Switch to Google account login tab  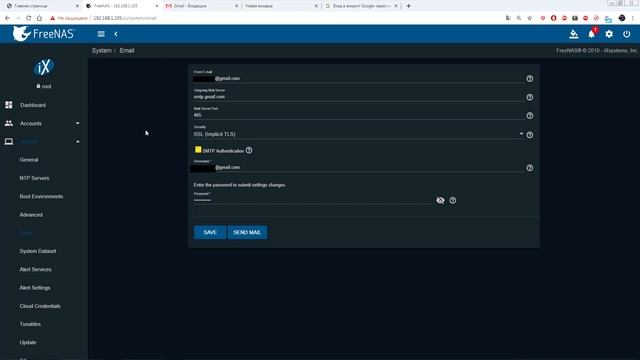362,6
